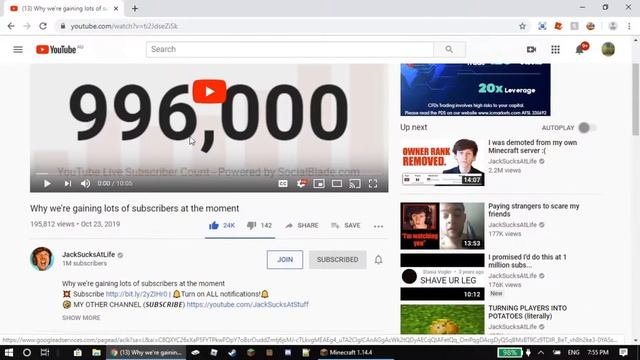The width and height of the screenshot is (640, 360).
Task: Switch to theater mode
Action: click(337, 184)
